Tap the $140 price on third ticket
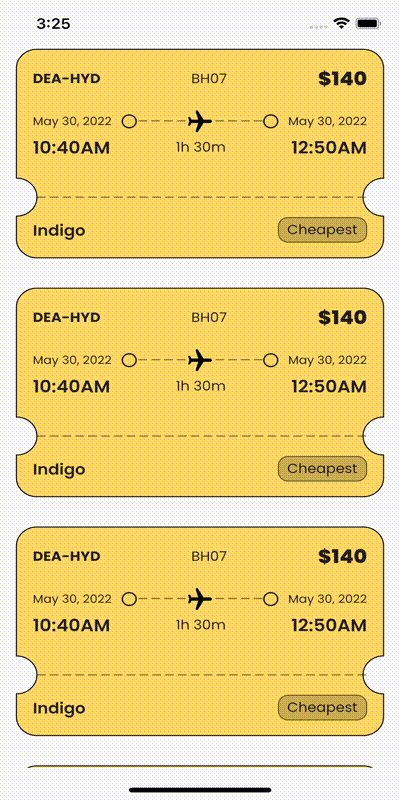 point(342,556)
